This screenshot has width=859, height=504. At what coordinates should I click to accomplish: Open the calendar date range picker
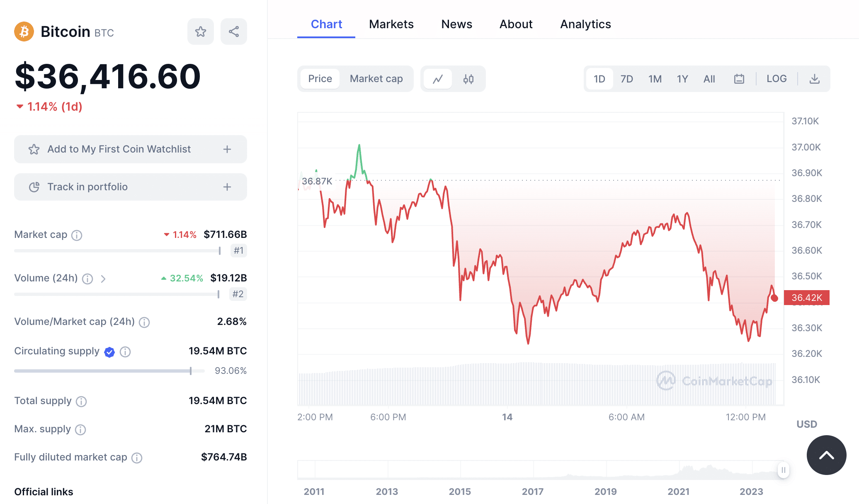[739, 79]
